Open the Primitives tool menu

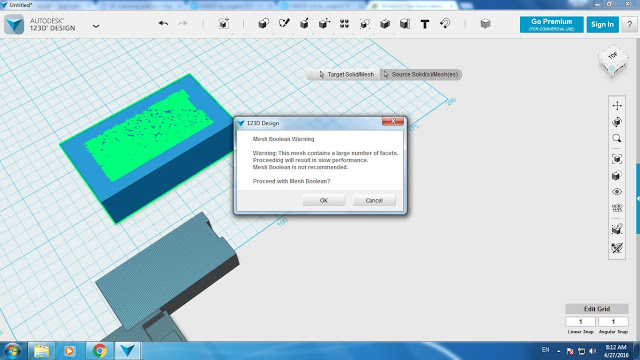point(264,24)
